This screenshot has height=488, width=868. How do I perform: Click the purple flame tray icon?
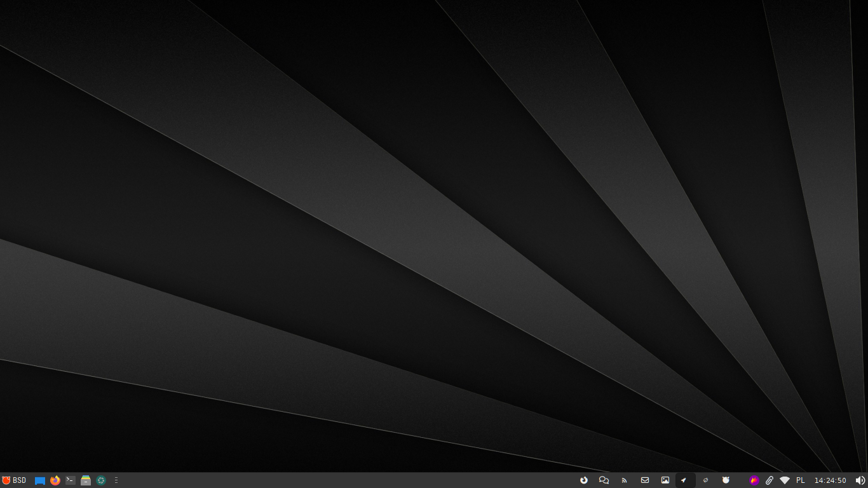[x=754, y=480]
